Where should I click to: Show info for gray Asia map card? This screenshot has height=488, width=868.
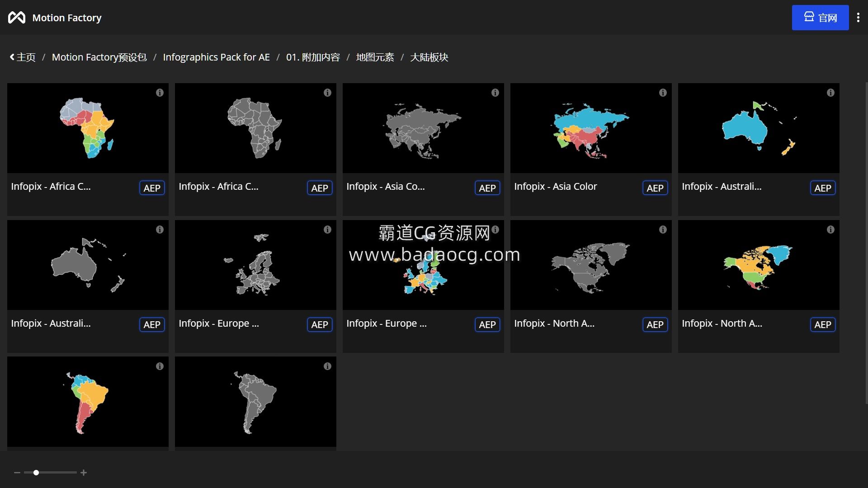(x=495, y=93)
